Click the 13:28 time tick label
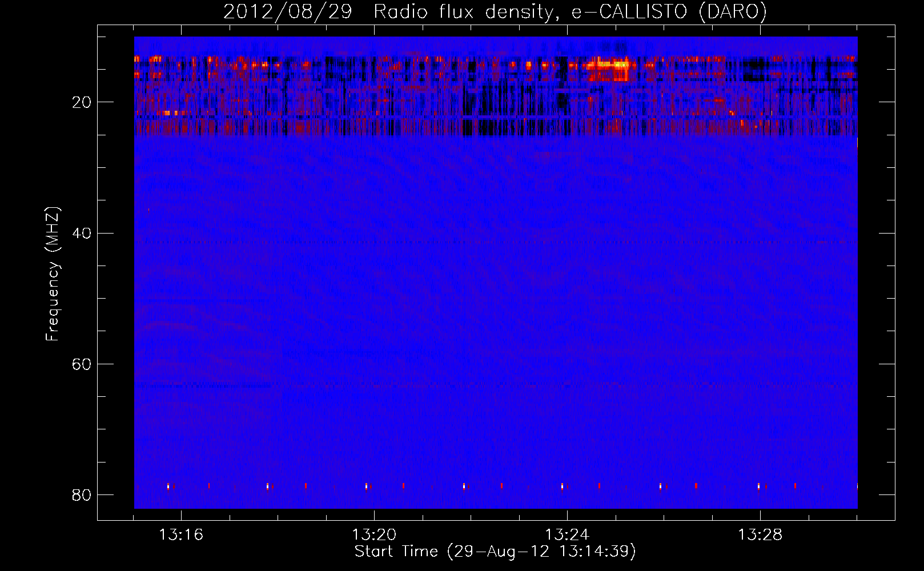Image resolution: width=924 pixels, height=571 pixels. coord(760,535)
